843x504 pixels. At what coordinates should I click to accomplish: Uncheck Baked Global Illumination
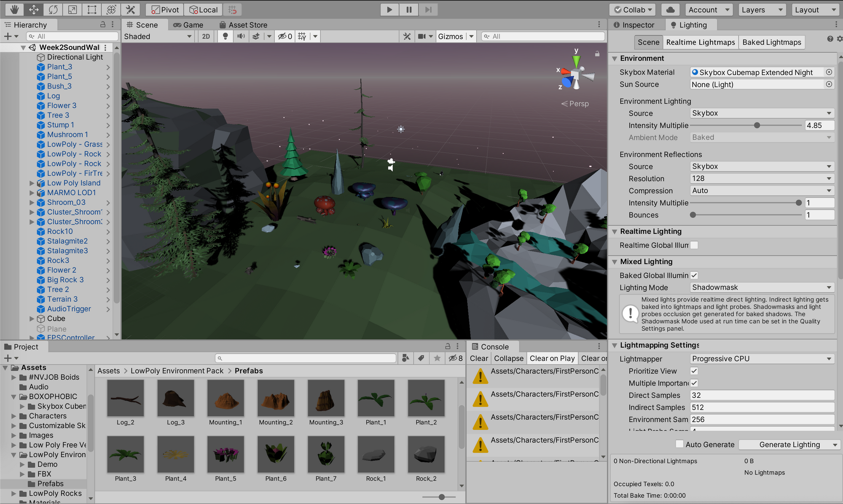coord(694,275)
